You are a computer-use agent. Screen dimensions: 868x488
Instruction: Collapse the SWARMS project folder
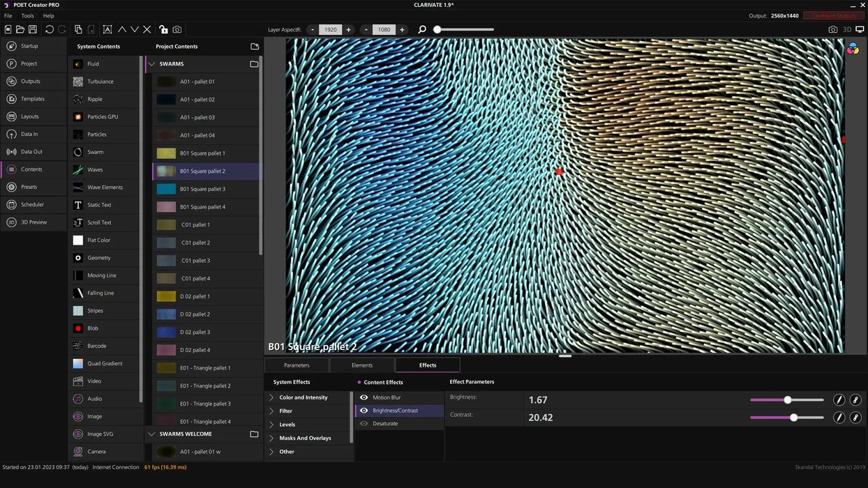point(151,64)
